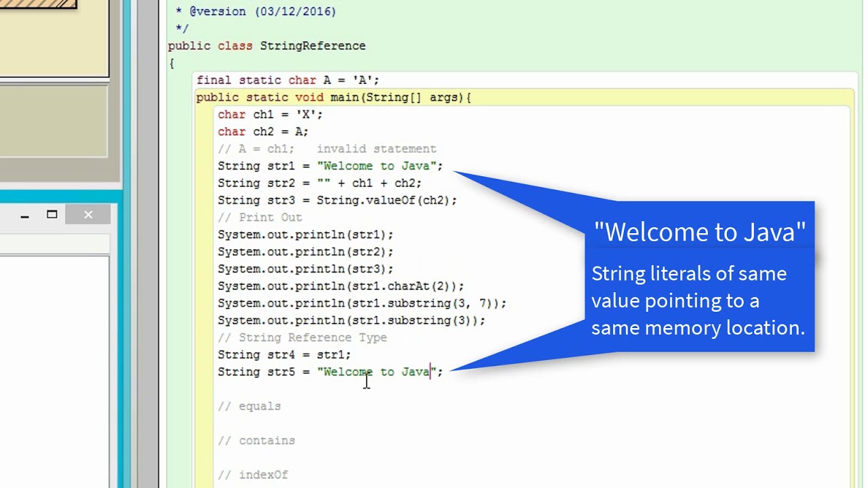Click the 'str1.charAt(2)' println line
This screenshot has height=488, width=868.
341,286
